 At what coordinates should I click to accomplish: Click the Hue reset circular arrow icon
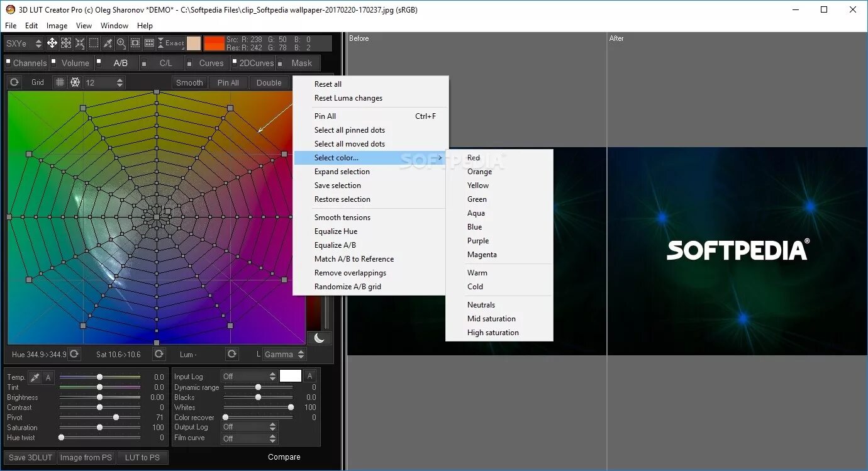[x=74, y=354]
